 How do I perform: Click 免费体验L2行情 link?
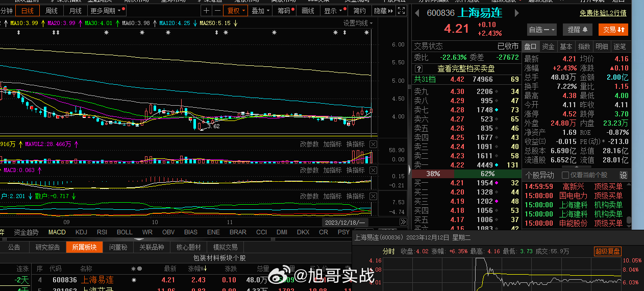click(603, 13)
